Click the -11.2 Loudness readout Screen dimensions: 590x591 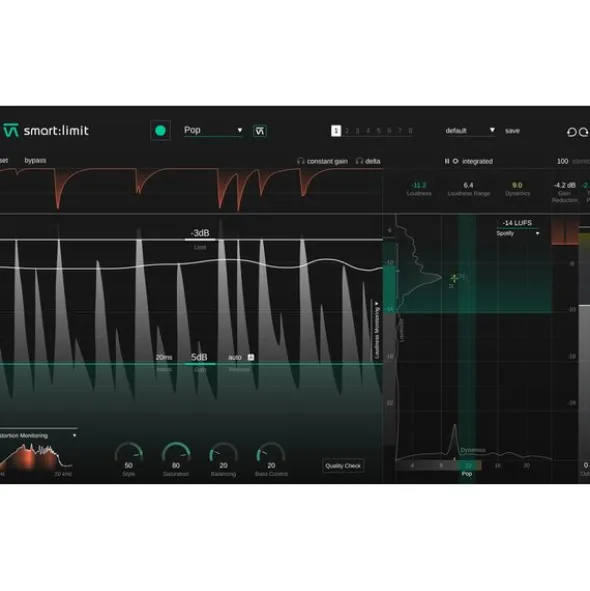(419, 185)
